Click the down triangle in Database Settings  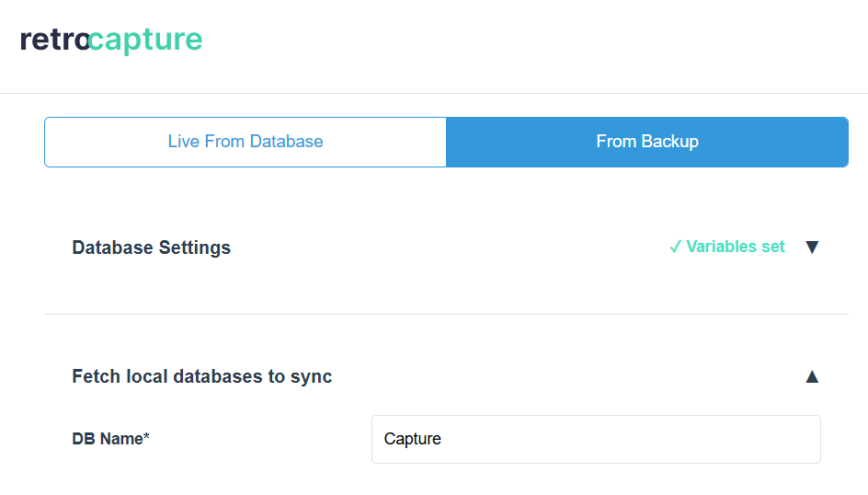coord(811,247)
